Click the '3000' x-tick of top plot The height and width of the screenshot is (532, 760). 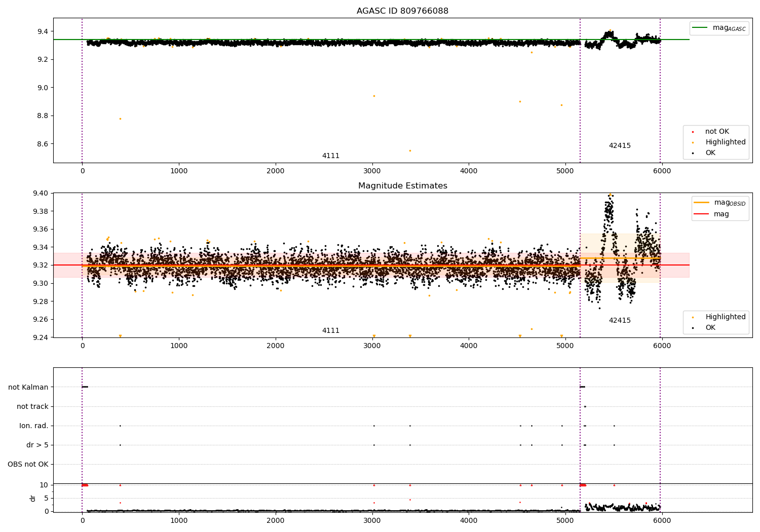372,171
